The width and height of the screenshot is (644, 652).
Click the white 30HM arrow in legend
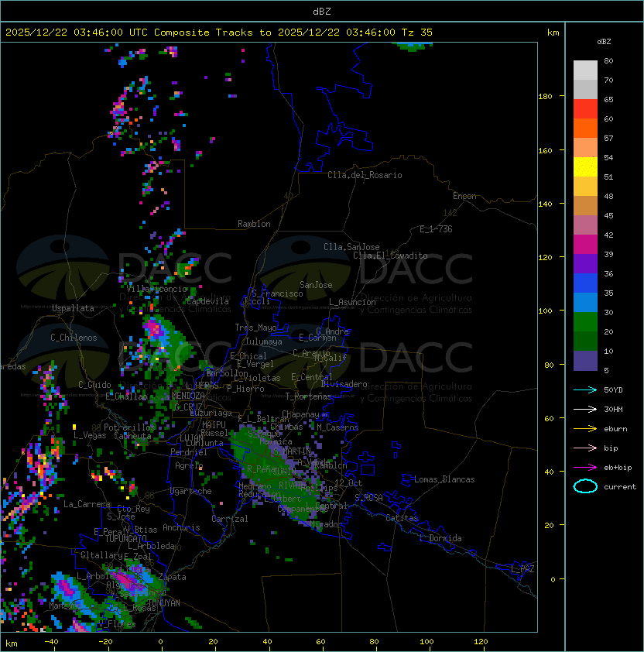pos(585,409)
